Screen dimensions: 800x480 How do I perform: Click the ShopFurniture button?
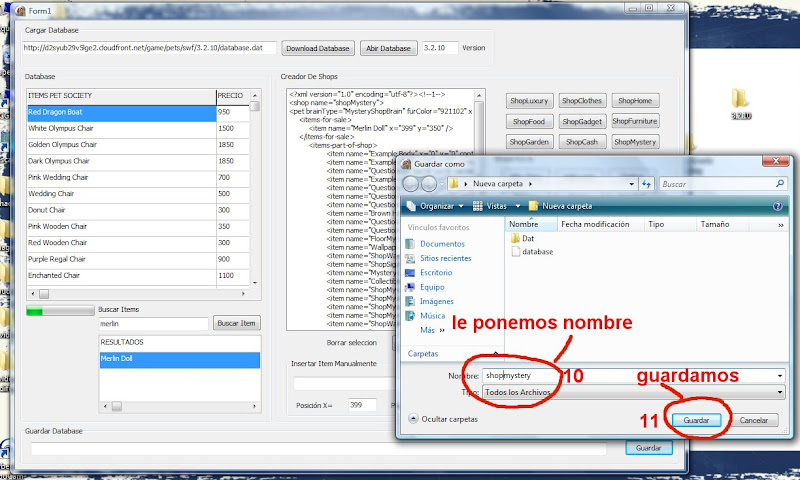635,121
